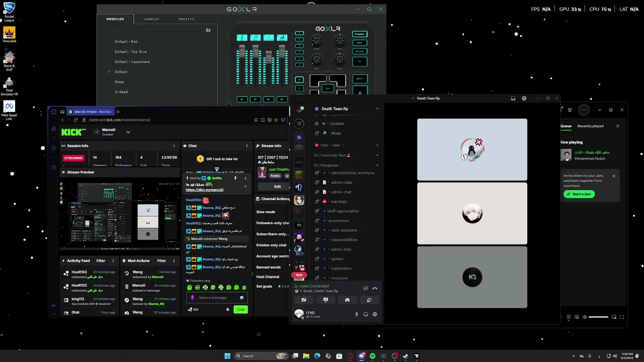
Task: Start an activity in Discord voice panel
Action: click(x=347, y=300)
